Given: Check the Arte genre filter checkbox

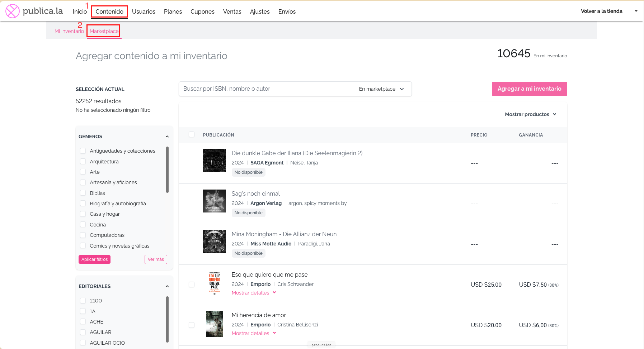Looking at the screenshot, I should pos(83,172).
